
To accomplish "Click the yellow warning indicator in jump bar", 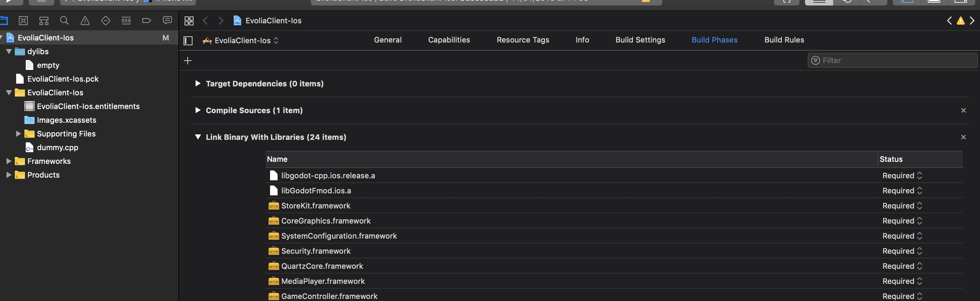I will pyautogui.click(x=960, y=21).
